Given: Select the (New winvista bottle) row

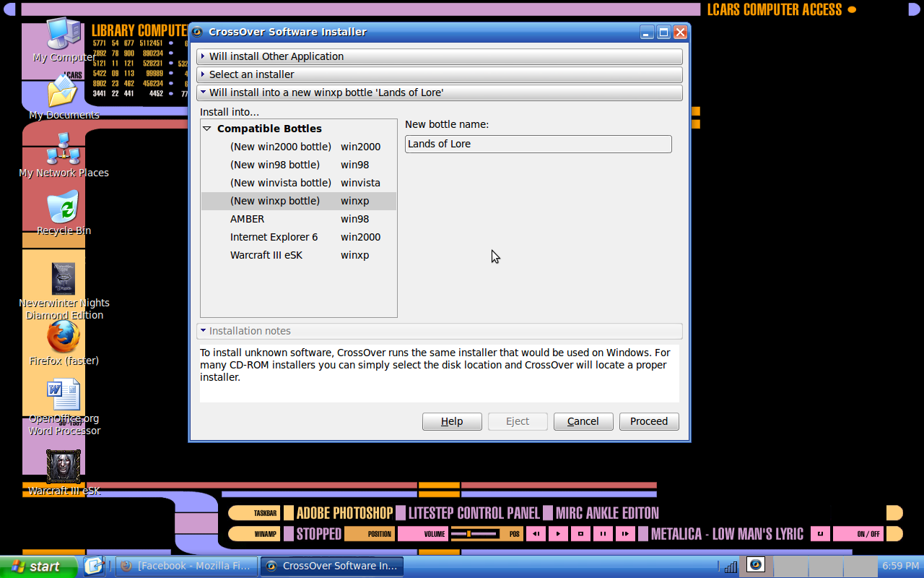Looking at the screenshot, I should 299,183.
